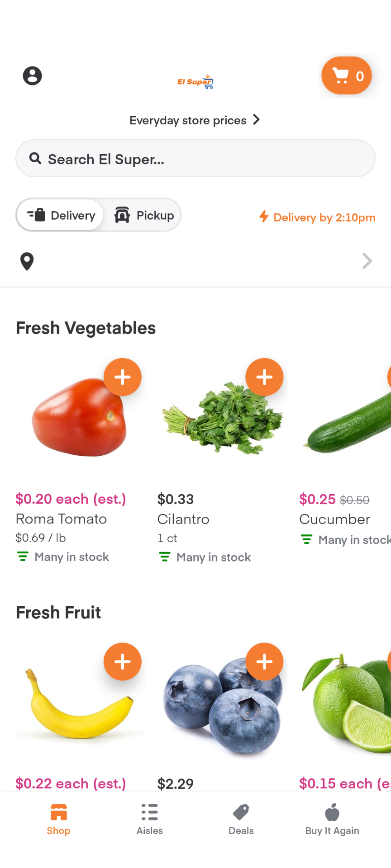Viewport: 391px width, 868px height.
Task: Add Cilantro to cart
Action: pos(264,377)
